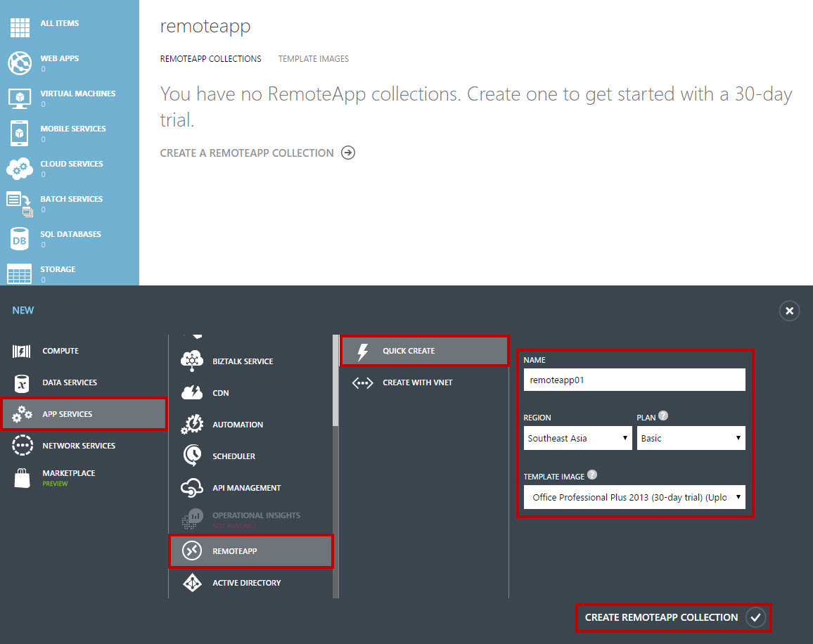Select the Scheduler service label
Screen dimensions: 813x644
(233, 456)
